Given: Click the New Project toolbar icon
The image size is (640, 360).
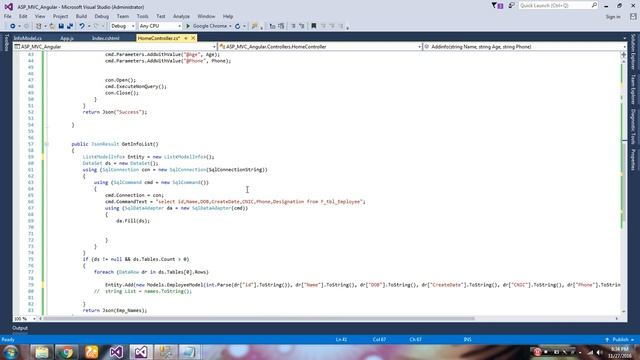Looking at the screenshot, I should tap(38, 26).
